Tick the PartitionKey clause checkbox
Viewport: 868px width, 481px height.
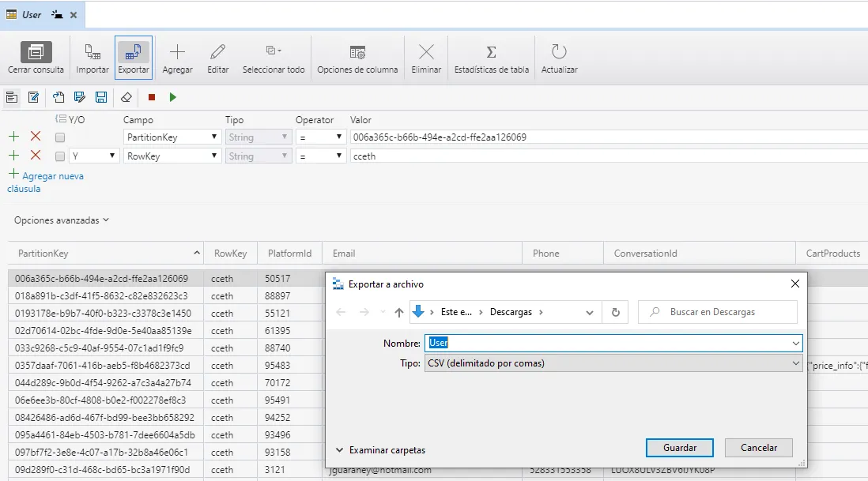click(x=60, y=137)
